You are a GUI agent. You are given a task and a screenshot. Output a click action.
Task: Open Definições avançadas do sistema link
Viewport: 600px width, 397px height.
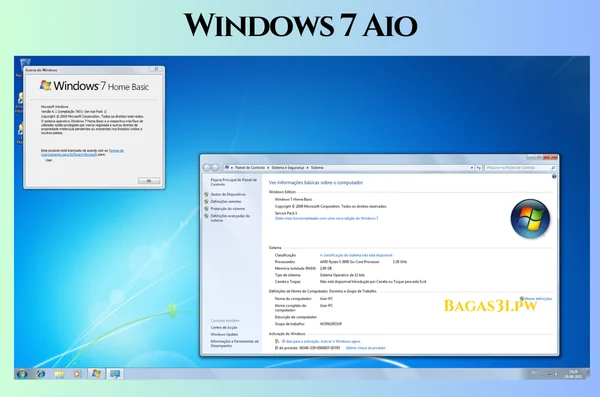click(230, 218)
